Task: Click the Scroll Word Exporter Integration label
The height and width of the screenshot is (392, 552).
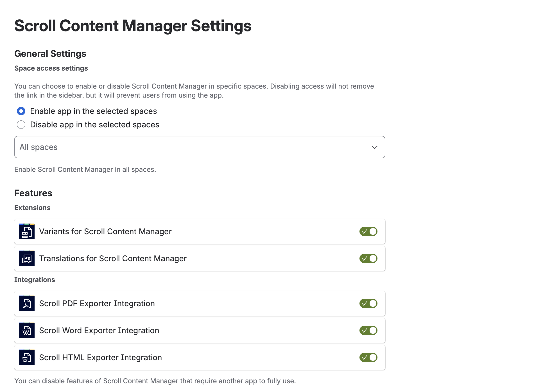Action: [x=99, y=330]
